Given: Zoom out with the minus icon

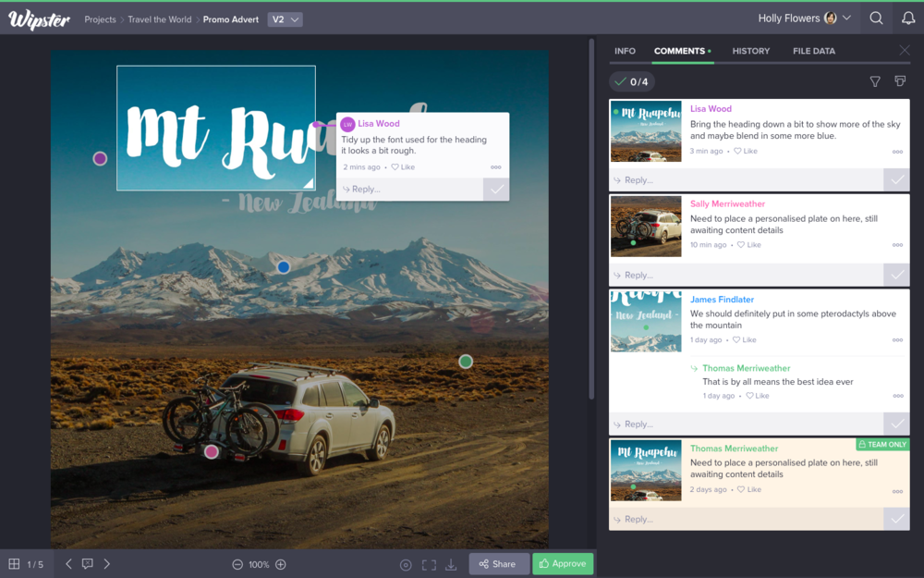Looking at the screenshot, I should click(x=237, y=564).
